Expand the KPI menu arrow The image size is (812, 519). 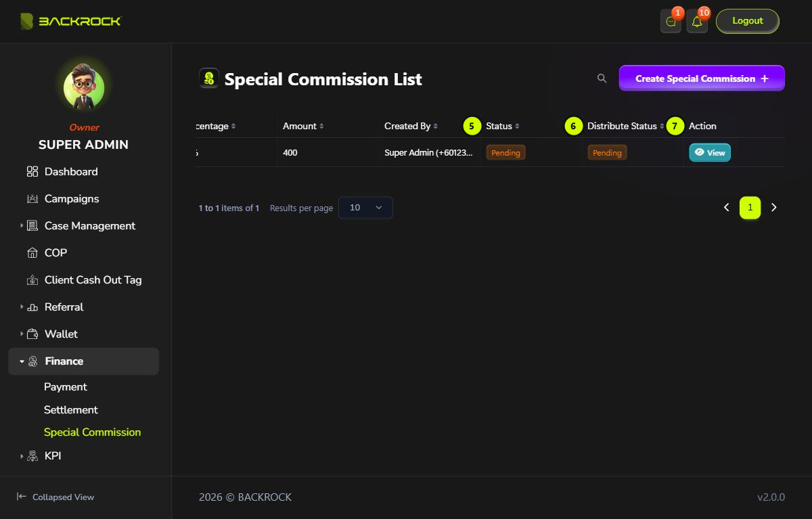click(22, 456)
